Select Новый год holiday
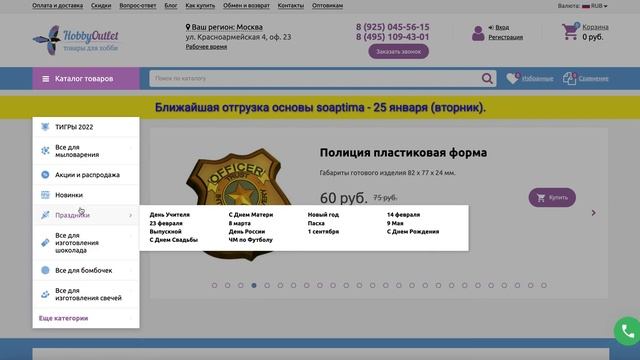Screen dimensions: 640x360 tap(323, 215)
